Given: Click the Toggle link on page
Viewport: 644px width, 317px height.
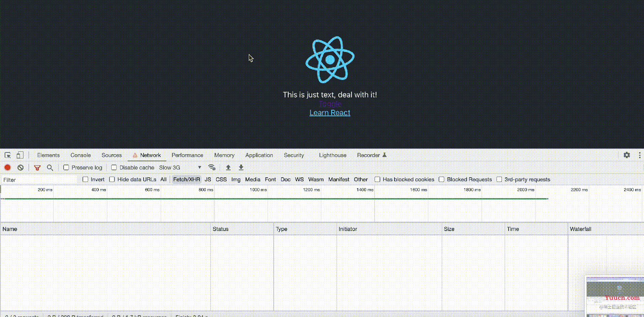Looking at the screenshot, I should pyautogui.click(x=330, y=104).
